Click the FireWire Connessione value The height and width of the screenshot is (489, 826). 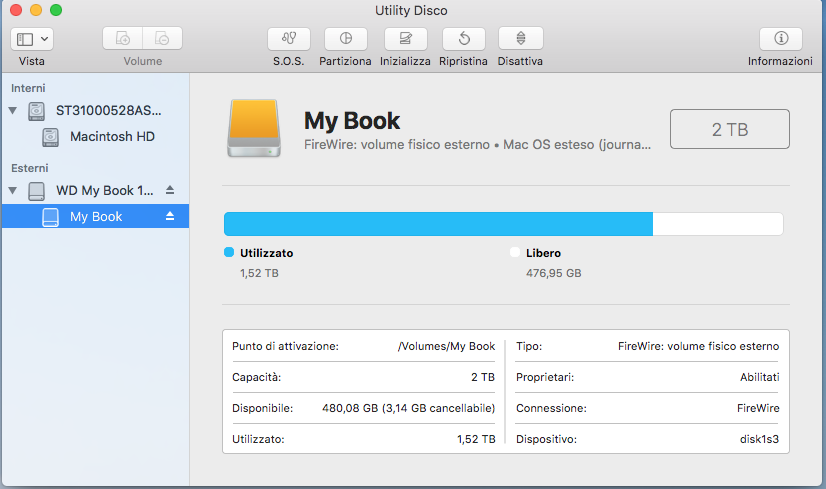(x=758, y=408)
